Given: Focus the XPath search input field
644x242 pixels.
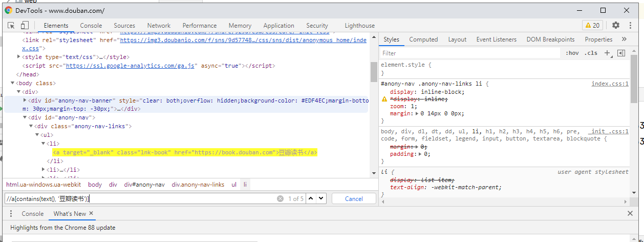Looking at the screenshot, I should (x=139, y=198).
